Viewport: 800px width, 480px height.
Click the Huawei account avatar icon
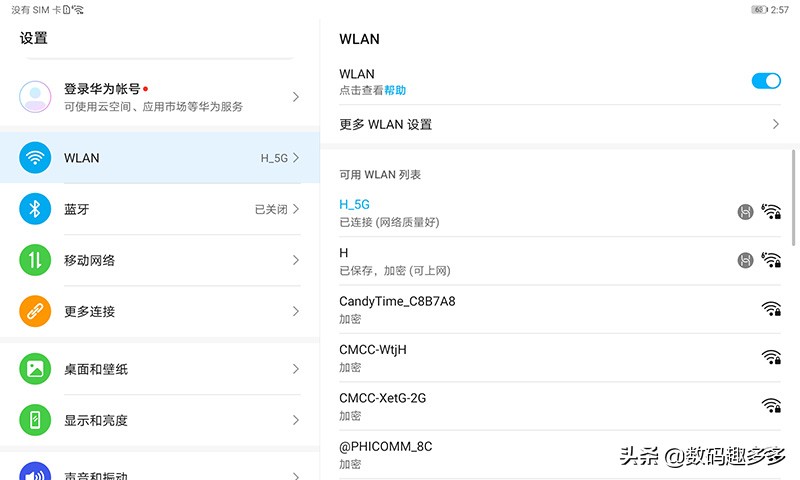click(35, 97)
